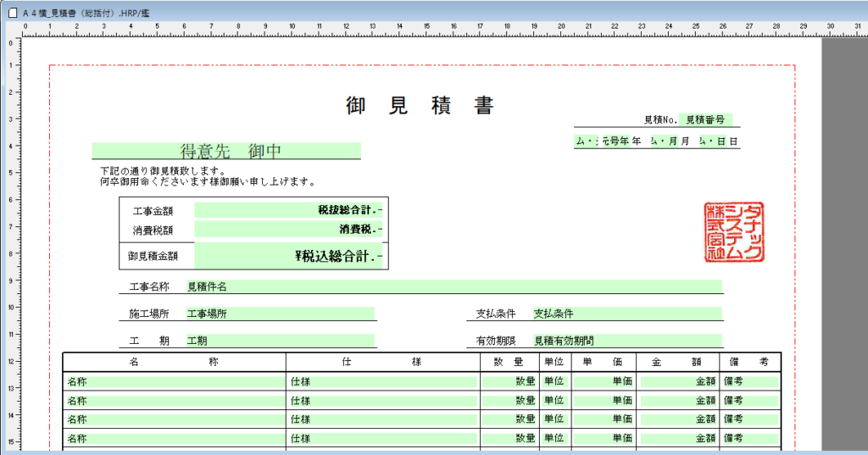868x455 pixels.
Task: Click the 工 期 label
Action: click(x=149, y=341)
